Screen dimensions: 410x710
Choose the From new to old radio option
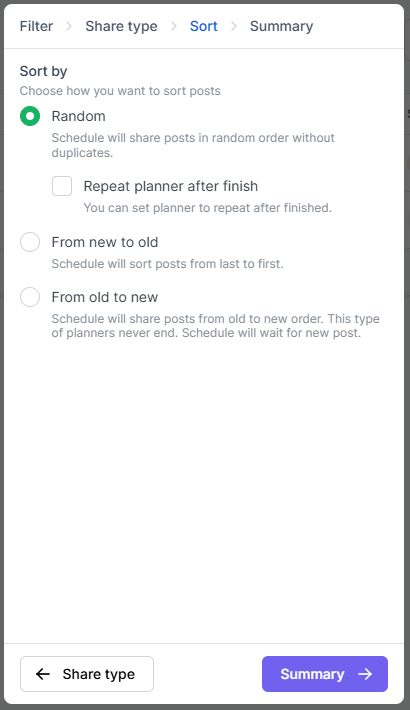(30, 242)
